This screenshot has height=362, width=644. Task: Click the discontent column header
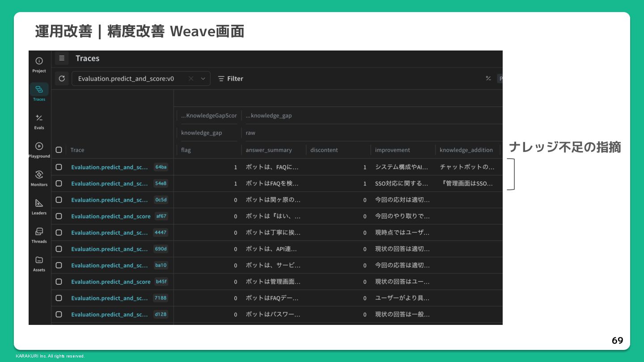(324, 150)
